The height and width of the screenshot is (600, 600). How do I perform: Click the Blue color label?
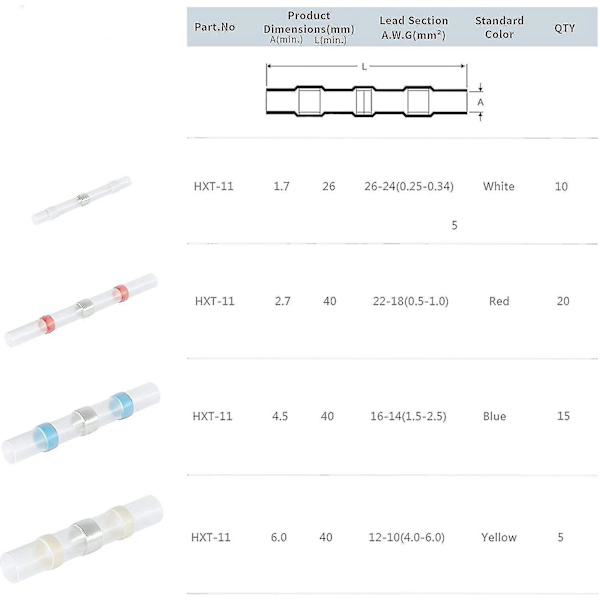(494, 416)
